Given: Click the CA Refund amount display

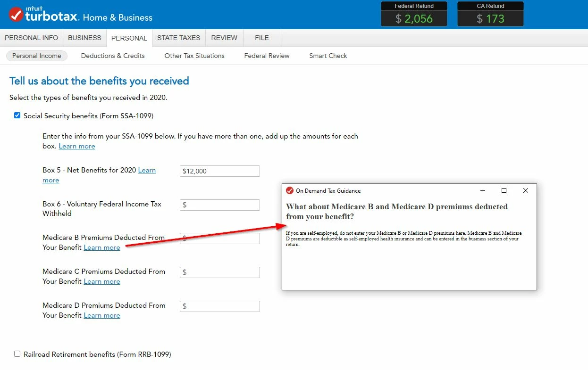Looking at the screenshot, I should pyautogui.click(x=490, y=19).
